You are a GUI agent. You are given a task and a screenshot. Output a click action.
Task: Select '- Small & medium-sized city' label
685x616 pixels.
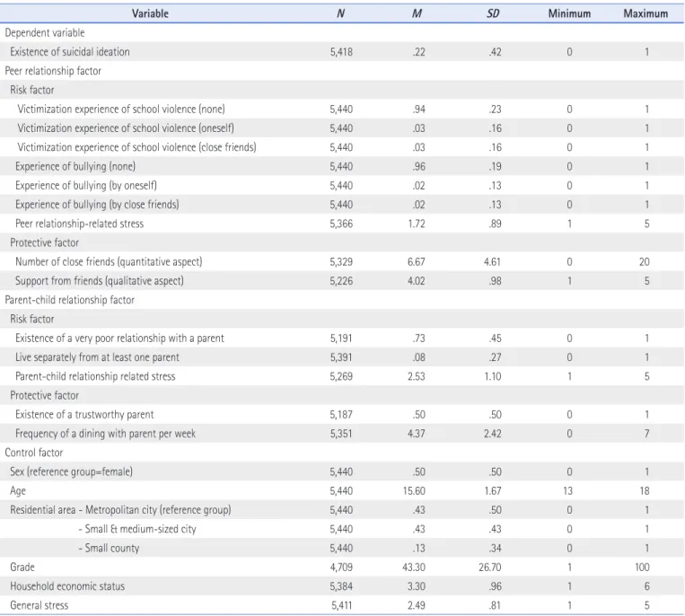click(137, 529)
